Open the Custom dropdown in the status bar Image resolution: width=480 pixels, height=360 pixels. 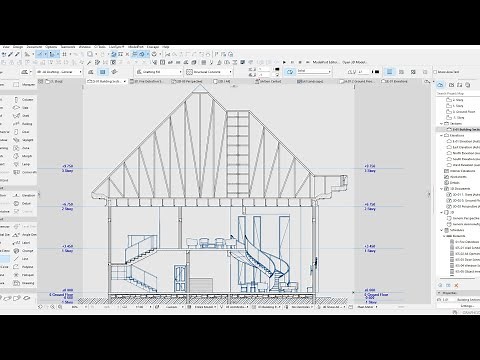(174, 307)
